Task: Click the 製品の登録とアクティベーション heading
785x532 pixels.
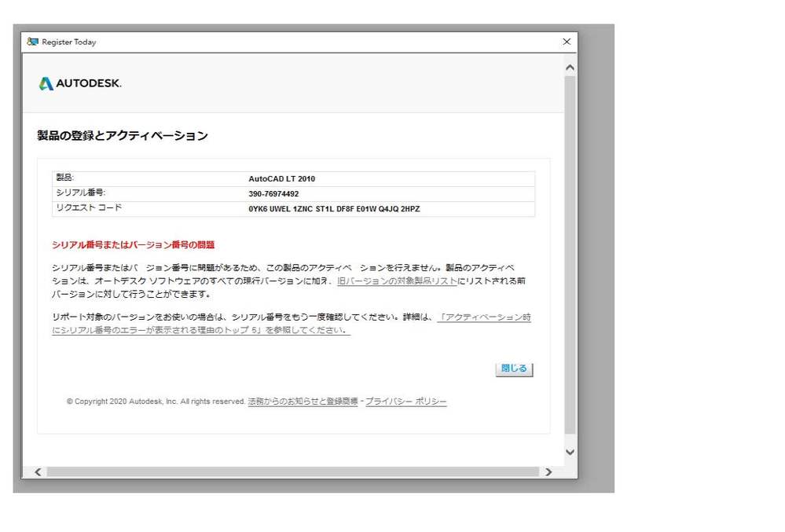Action: [122, 136]
